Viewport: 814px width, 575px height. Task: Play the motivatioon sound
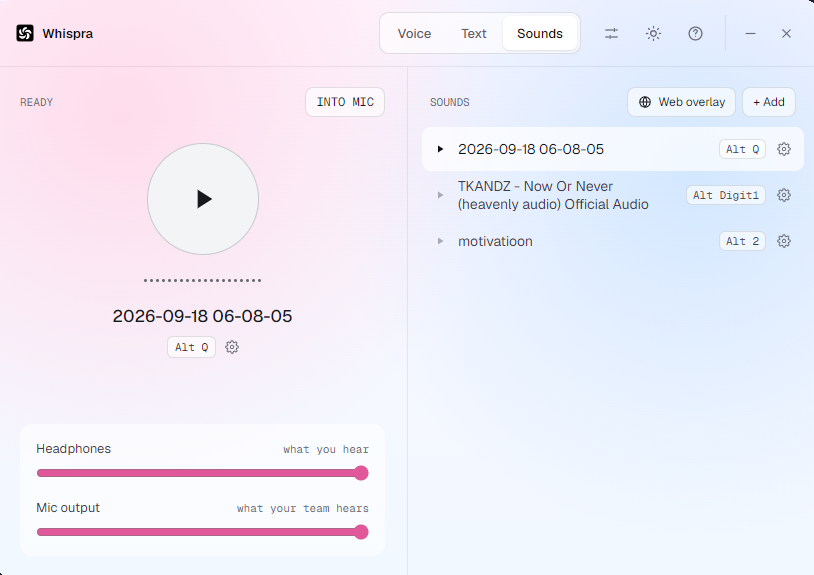(440, 241)
